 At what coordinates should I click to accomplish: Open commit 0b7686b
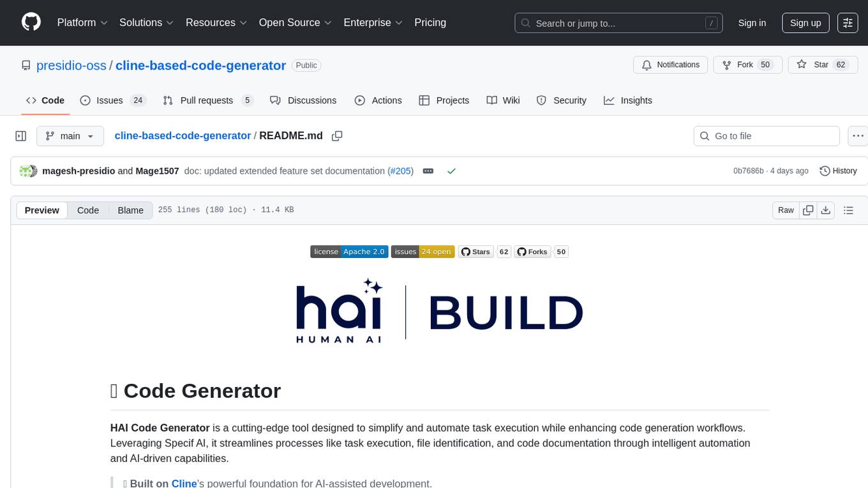[749, 171]
